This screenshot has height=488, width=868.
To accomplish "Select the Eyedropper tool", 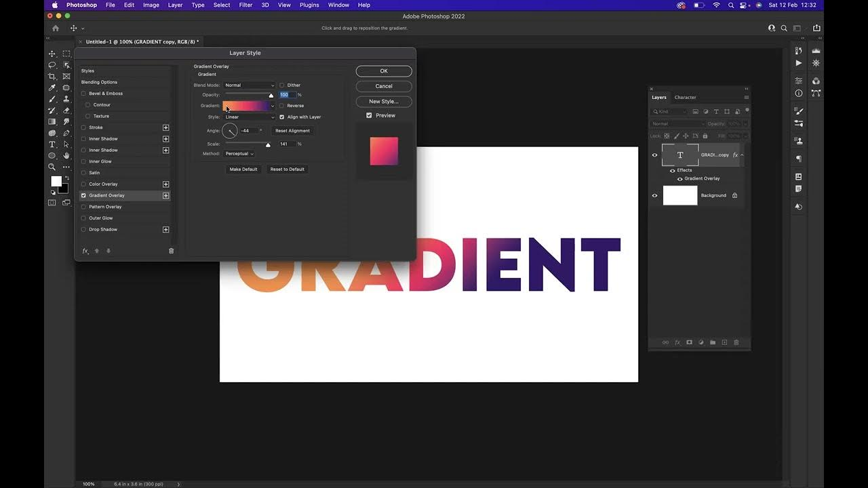I will pos(52,88).
